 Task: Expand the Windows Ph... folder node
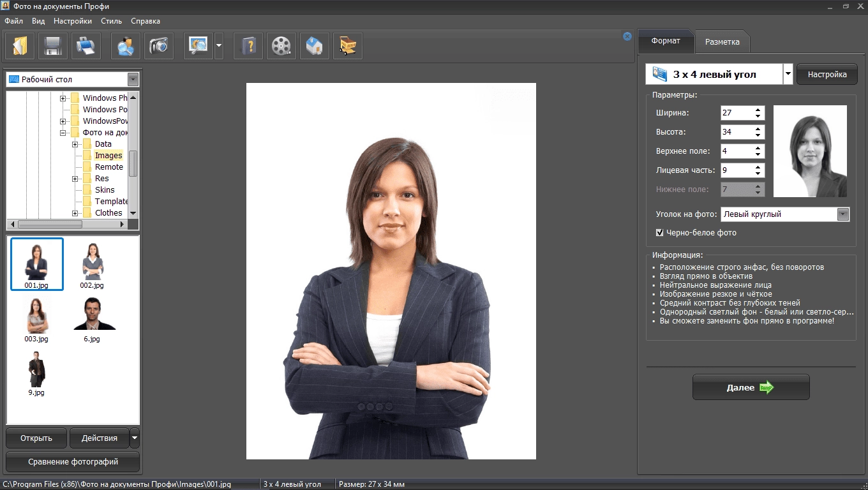(63, 98)
